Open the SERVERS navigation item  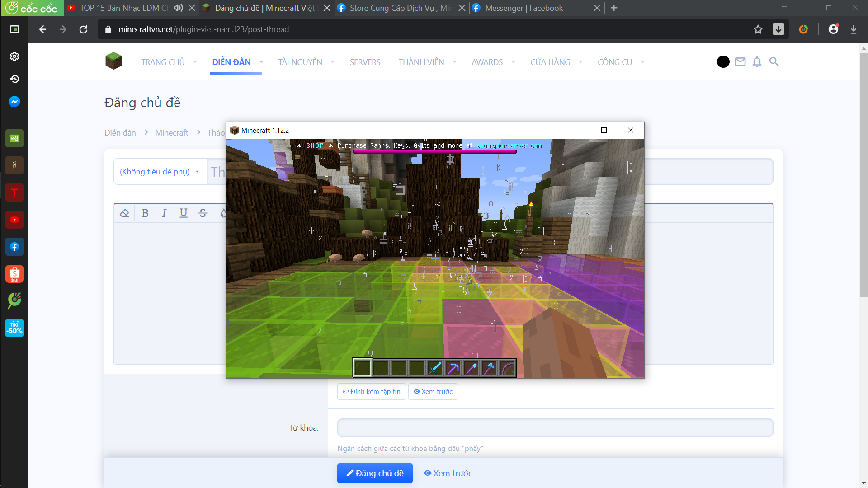pyautogui.click(x=365, y=62)
